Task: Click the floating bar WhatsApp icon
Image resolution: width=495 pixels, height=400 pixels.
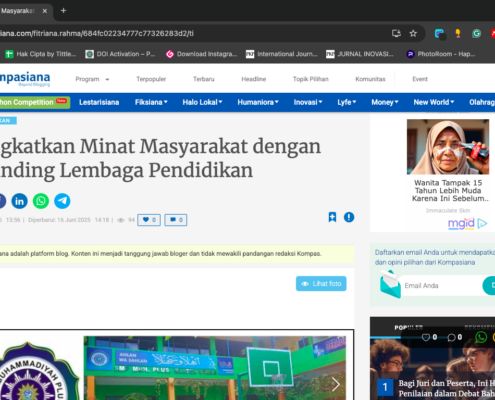Action: [x=481, y=337]
